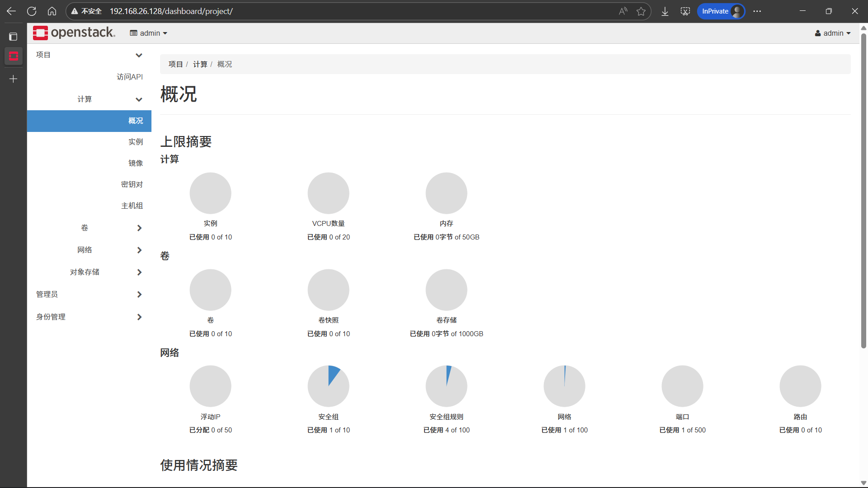Click 计算 breadcrumb link
Image resolution: width=868 pixels, height=488 pixels.
tap(200, 64)
